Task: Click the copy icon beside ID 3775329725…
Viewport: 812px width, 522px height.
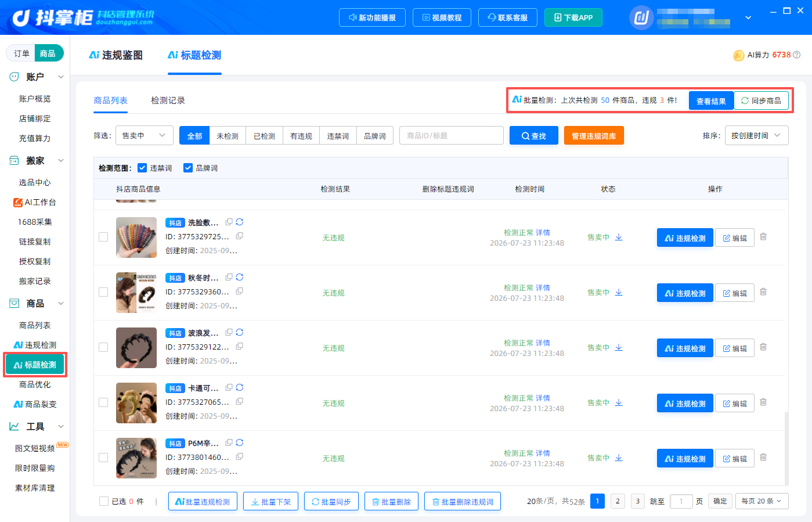Action: click(239, 236)
